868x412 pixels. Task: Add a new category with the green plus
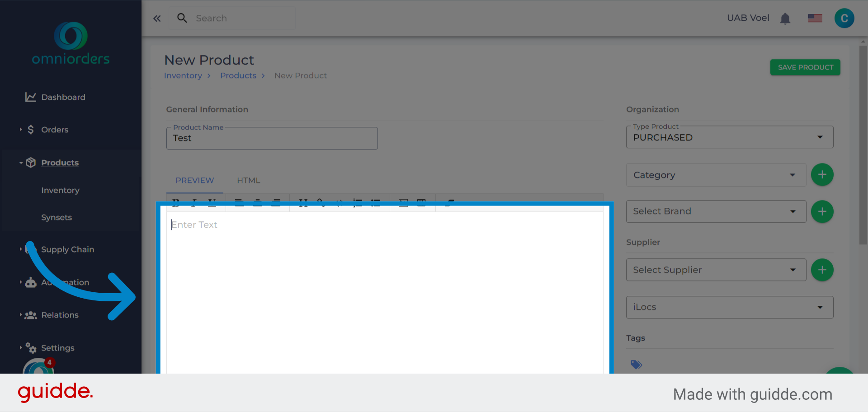pyautogui.click(x=822, y=174)
